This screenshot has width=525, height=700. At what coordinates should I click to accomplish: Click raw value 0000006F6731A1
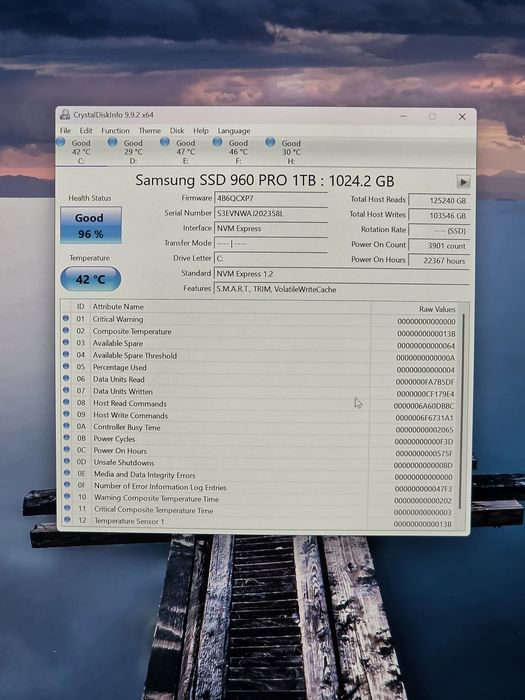[424, 418]
